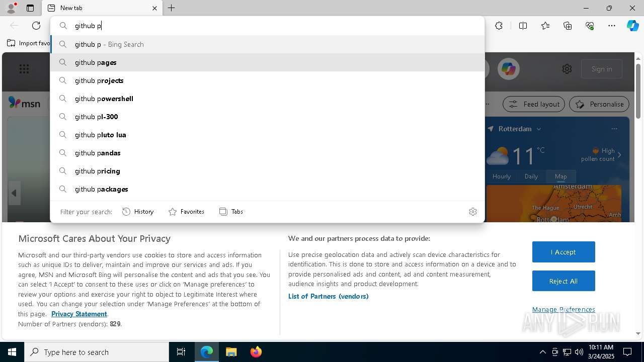Open weather card more options ellipsis
The image size is (644, 362).
coord(614,129)
